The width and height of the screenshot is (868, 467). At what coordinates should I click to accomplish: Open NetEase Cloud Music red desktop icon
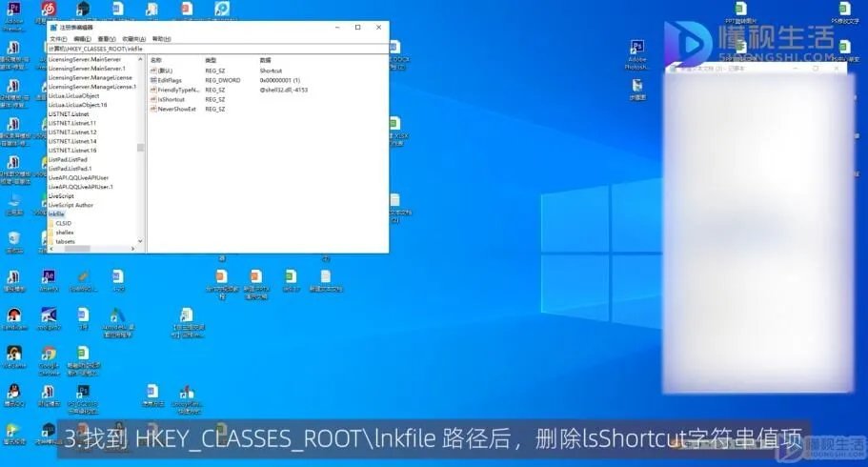49,9
